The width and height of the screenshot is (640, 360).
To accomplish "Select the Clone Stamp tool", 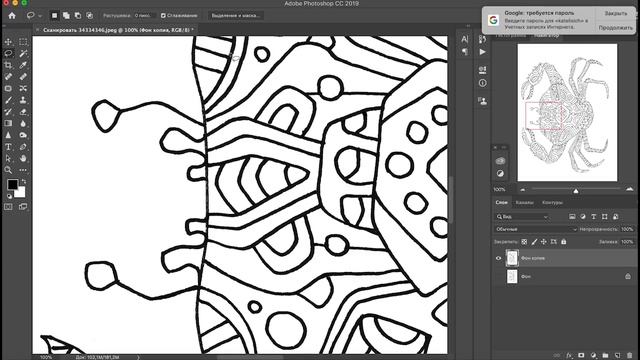I will pos(23,100).
